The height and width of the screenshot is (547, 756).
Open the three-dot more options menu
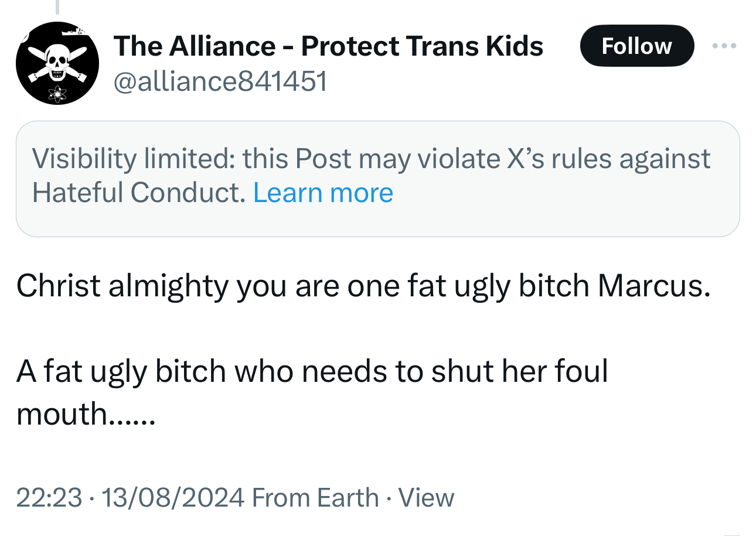(x=724, y=46)
